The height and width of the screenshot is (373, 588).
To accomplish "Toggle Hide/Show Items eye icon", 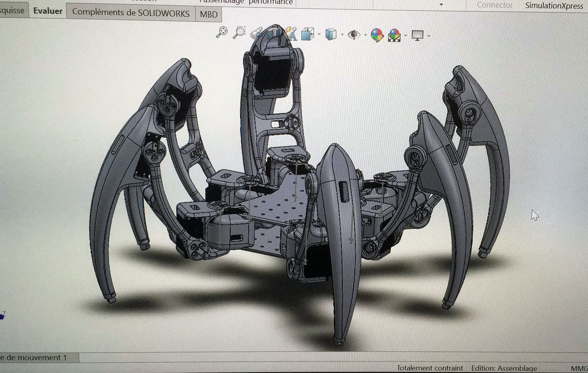I will [354, 35].
